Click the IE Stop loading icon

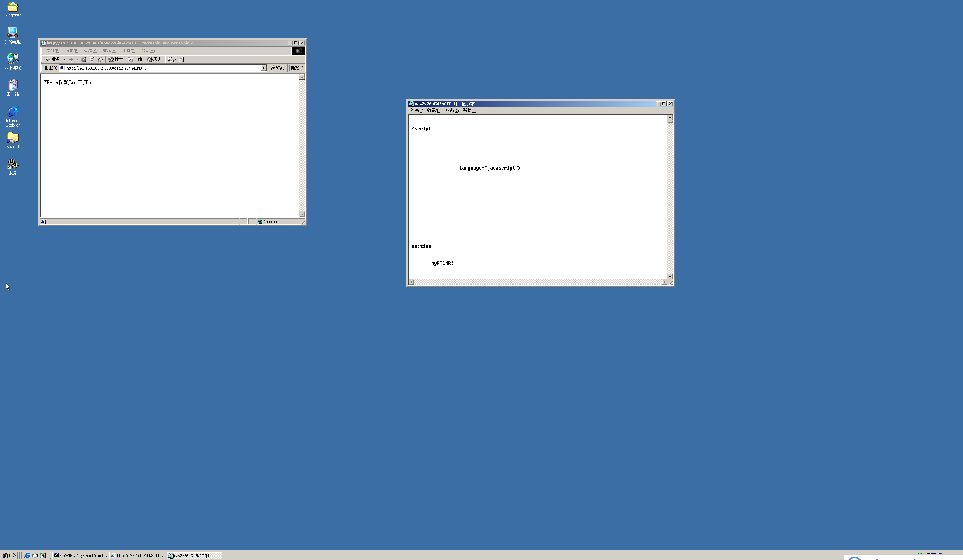pyautogui.click(x=84, y=59)
